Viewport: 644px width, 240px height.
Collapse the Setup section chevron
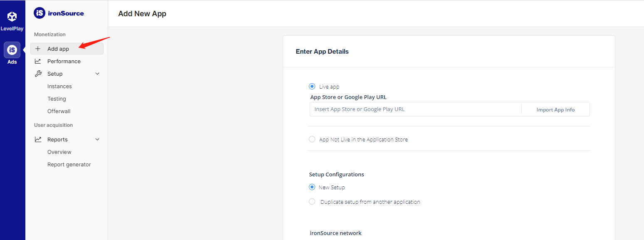(97, 74)
